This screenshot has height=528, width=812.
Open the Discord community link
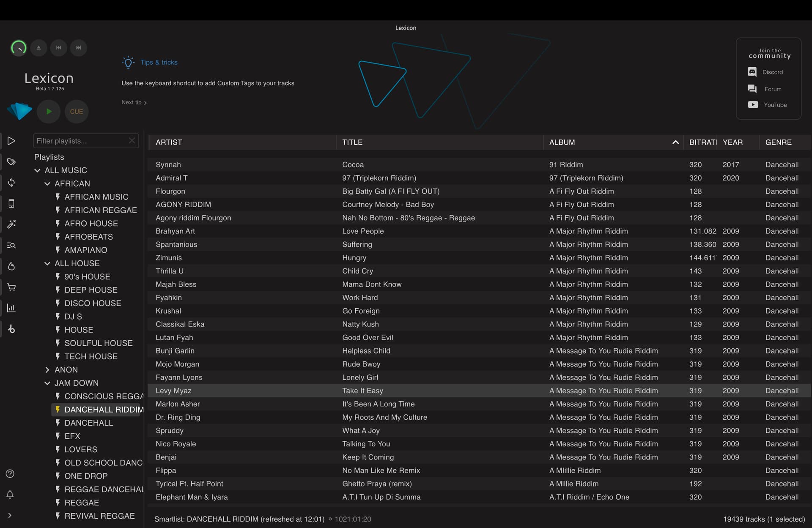click(x=765, y=72)
